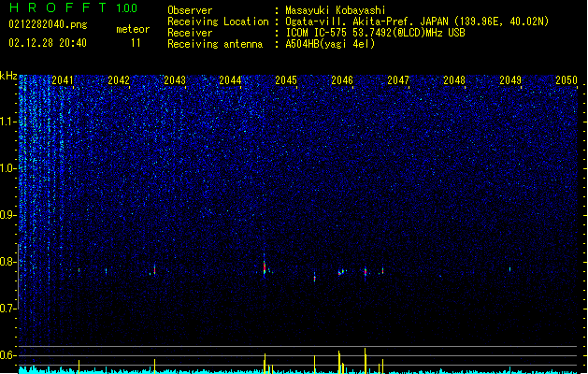
Task: Click the 'Receiver' field label
Action: 190,33
